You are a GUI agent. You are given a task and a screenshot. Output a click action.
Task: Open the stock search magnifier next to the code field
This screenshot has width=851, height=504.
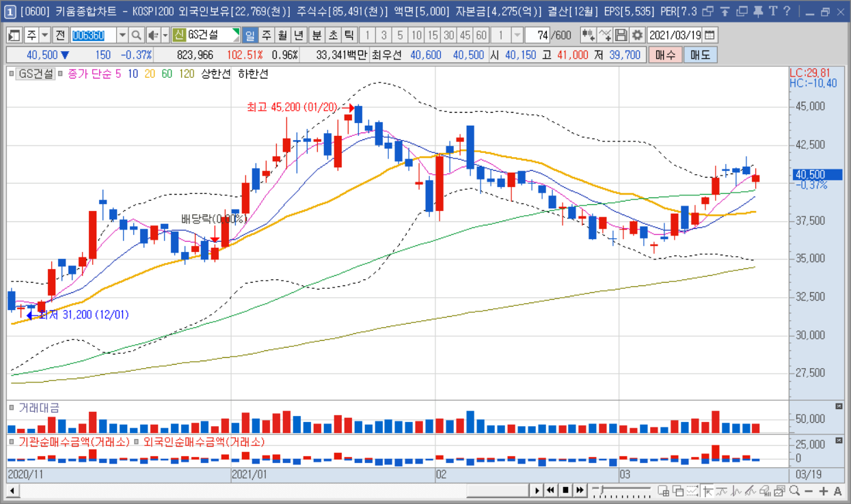click(x=137, y=35)
